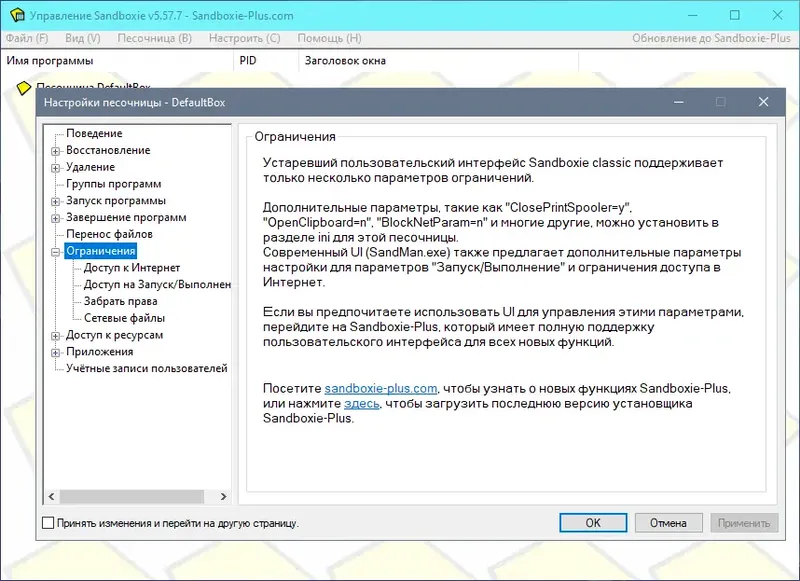This screenshot has height=581, width=800.
Task: Click tree scrollbar left arrow
Action: [x=51, y=496]
